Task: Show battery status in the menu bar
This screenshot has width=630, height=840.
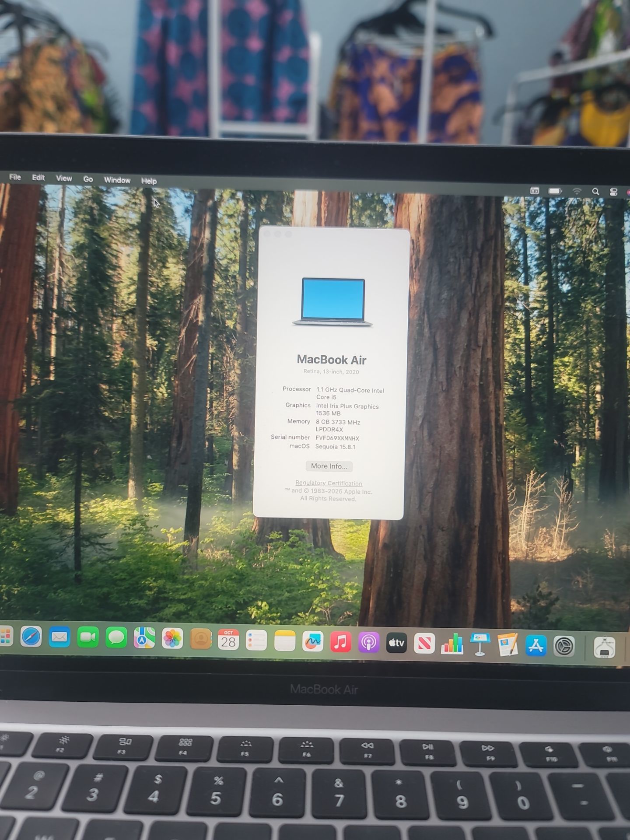Action: (555, 191)
